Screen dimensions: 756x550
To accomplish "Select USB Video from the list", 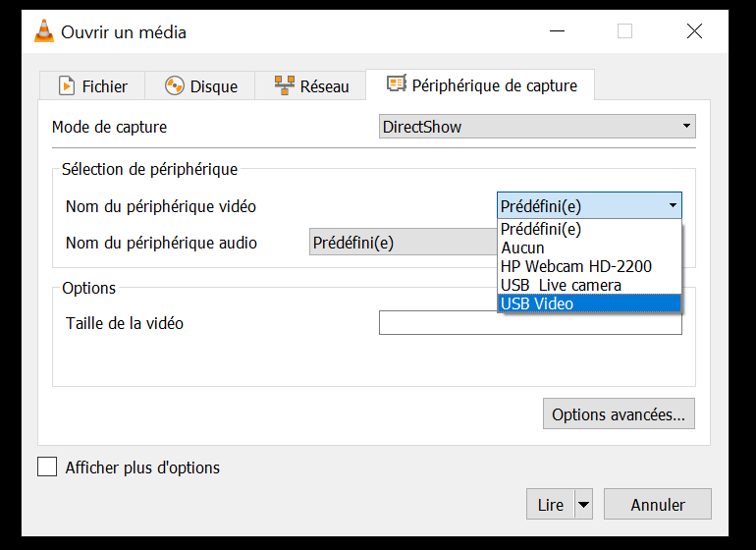I will coord(589,303).
